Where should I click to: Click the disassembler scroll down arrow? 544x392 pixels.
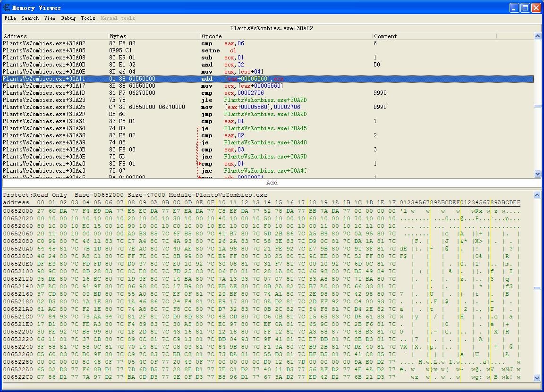tap(537, 174)
